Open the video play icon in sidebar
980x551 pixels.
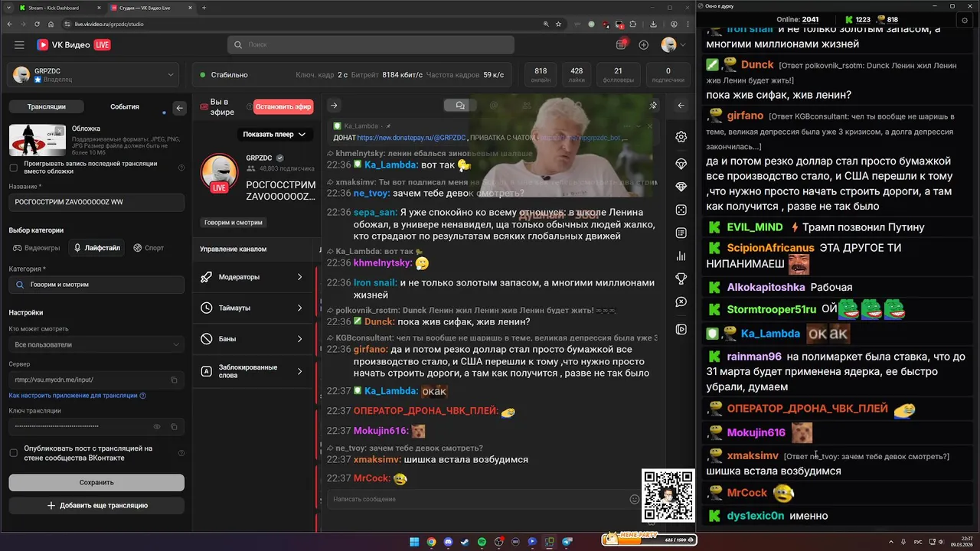681,329
